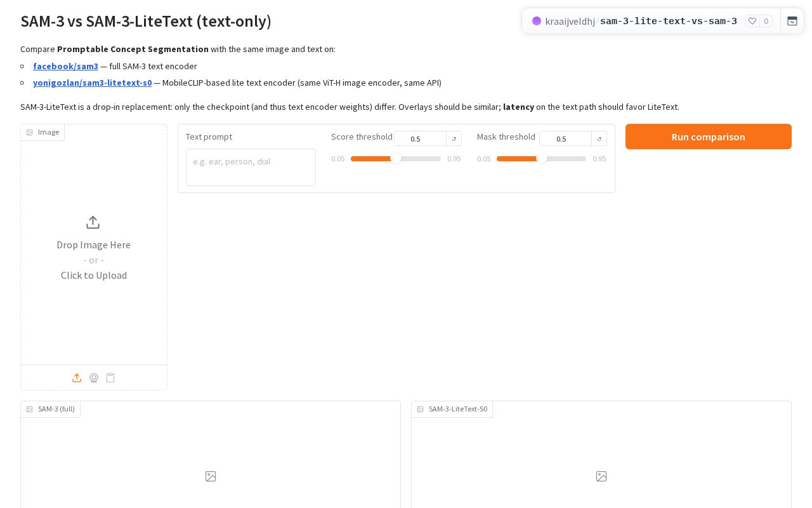Screen dimensions: 812x508
Task: Click the upload-from-file icon below the image area
Action: [77, 378]
